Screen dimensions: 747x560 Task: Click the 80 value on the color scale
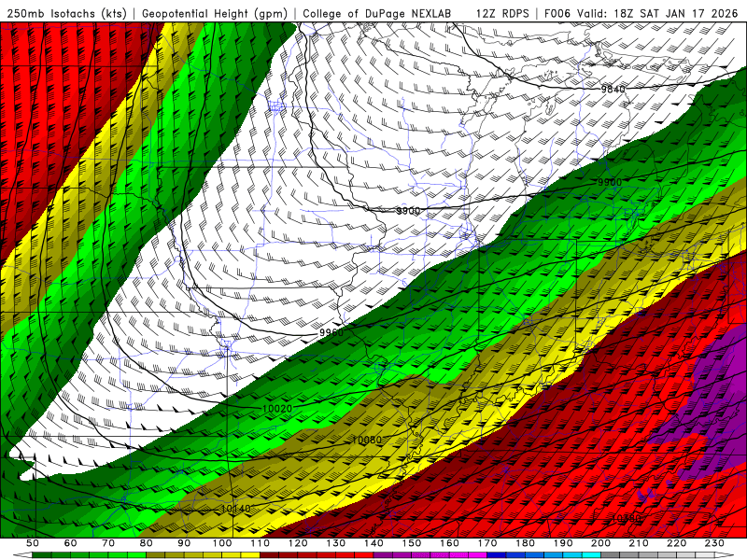pos(147,543)
